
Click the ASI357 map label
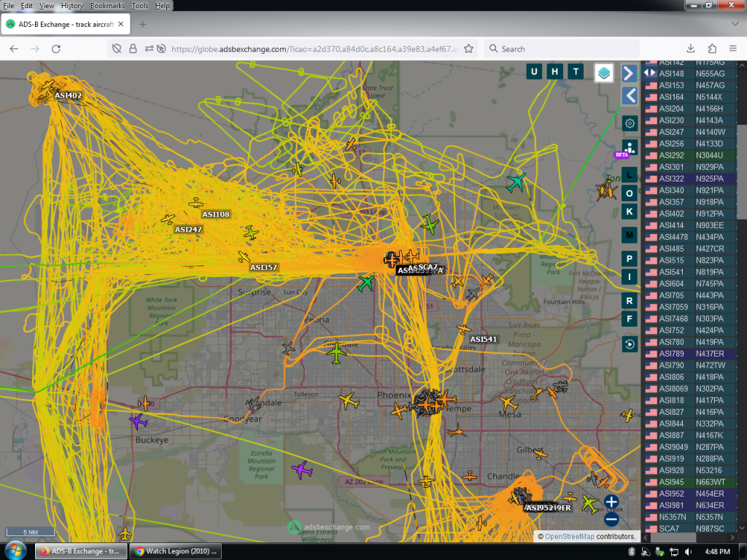pyautogui.click(x=263, y=267)
